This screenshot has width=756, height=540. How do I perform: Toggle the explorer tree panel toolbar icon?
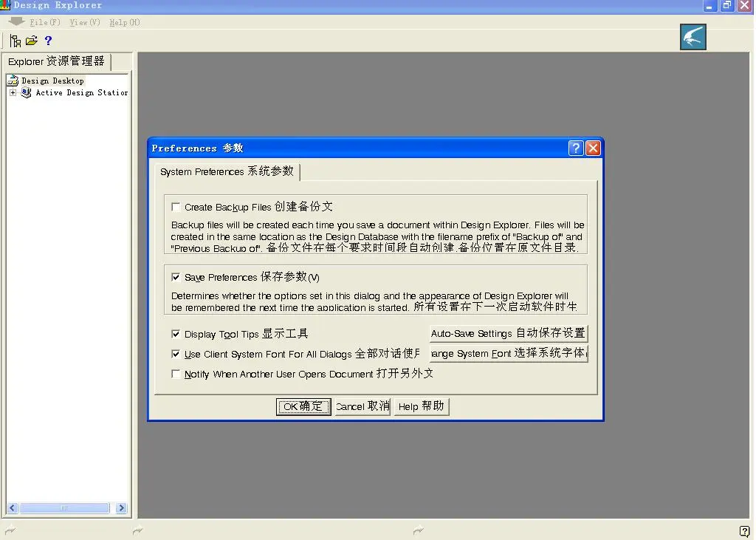tap(16, 41)
